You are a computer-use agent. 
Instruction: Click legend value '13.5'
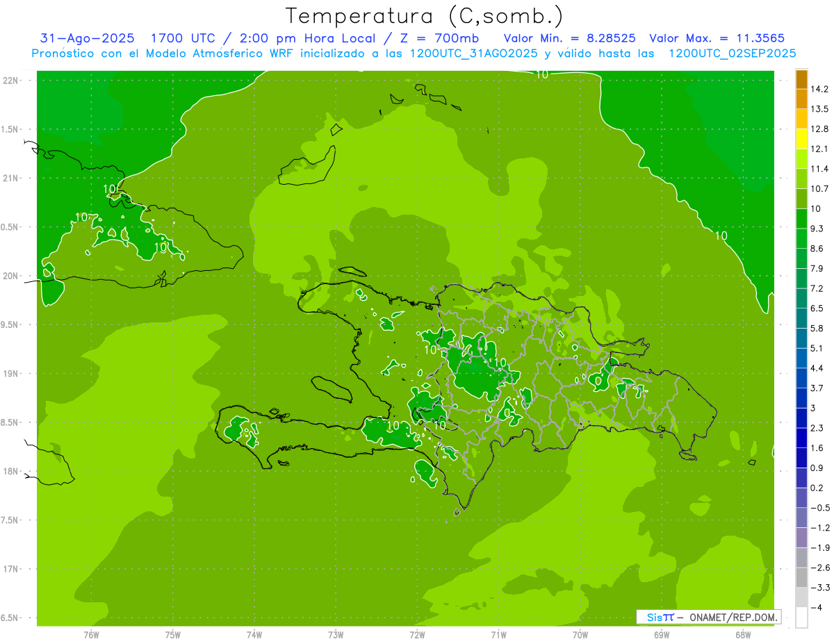pyautogui.click(x=819, y=109)
